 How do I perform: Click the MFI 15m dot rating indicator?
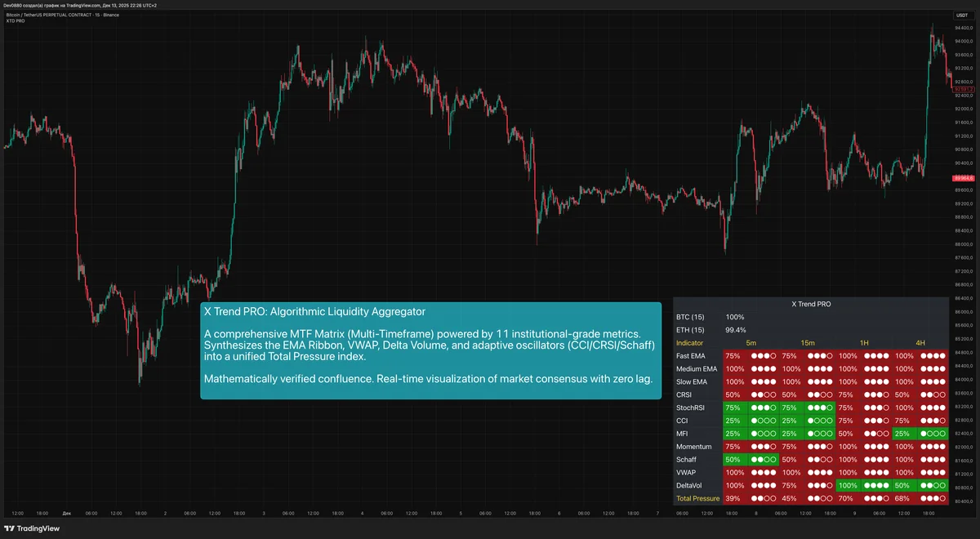(x=820, y=434)
